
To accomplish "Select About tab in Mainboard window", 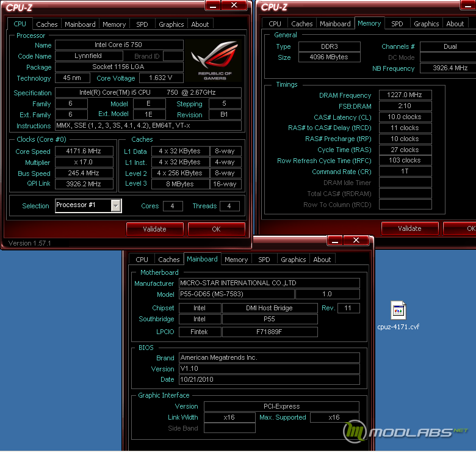I will (x=322, y=260).
